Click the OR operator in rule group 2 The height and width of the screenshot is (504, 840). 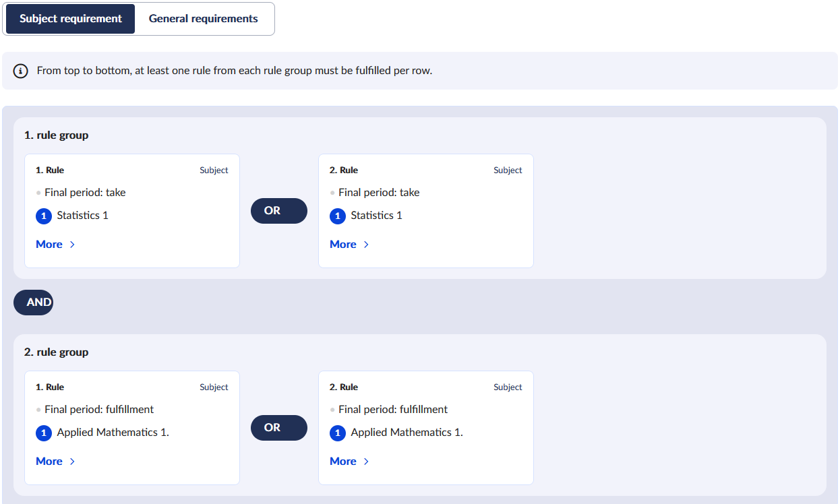pos(279,428)
